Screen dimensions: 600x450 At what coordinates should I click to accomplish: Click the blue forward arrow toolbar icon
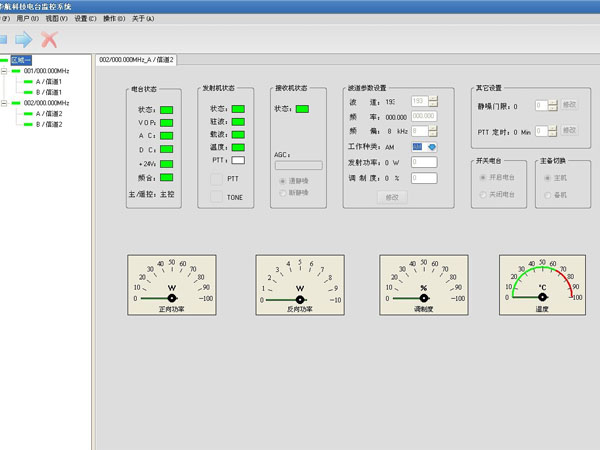point(23,39)
